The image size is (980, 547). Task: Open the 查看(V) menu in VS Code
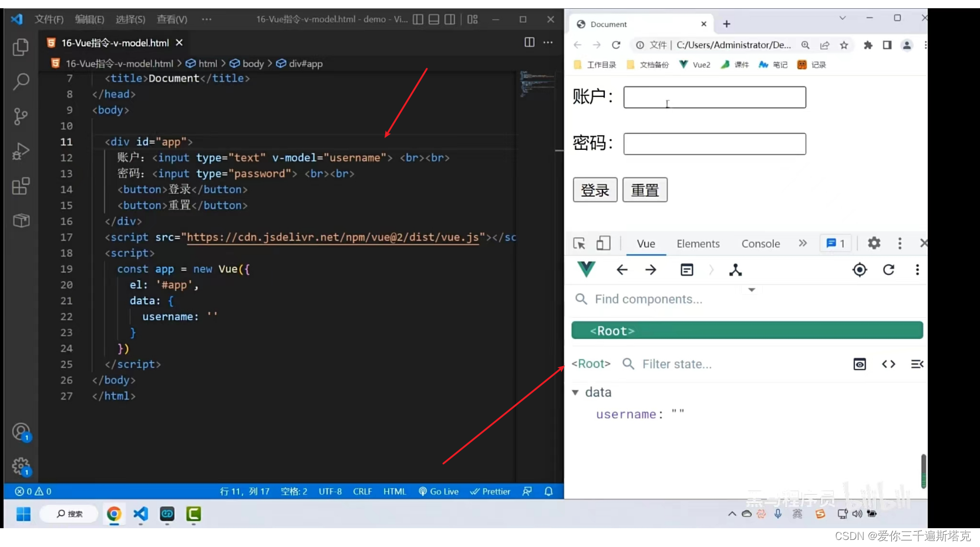[x=171, y=19]
